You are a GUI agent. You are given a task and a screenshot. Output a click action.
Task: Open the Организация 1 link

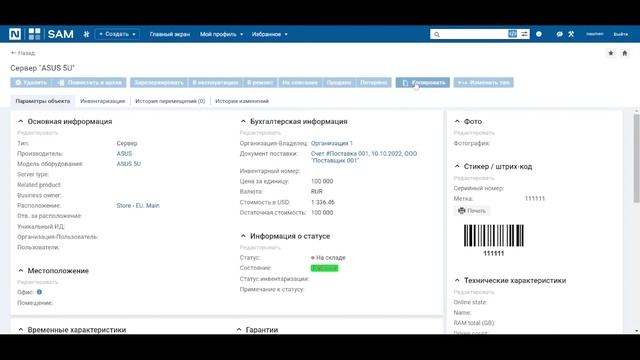click(x=332, y=143)
